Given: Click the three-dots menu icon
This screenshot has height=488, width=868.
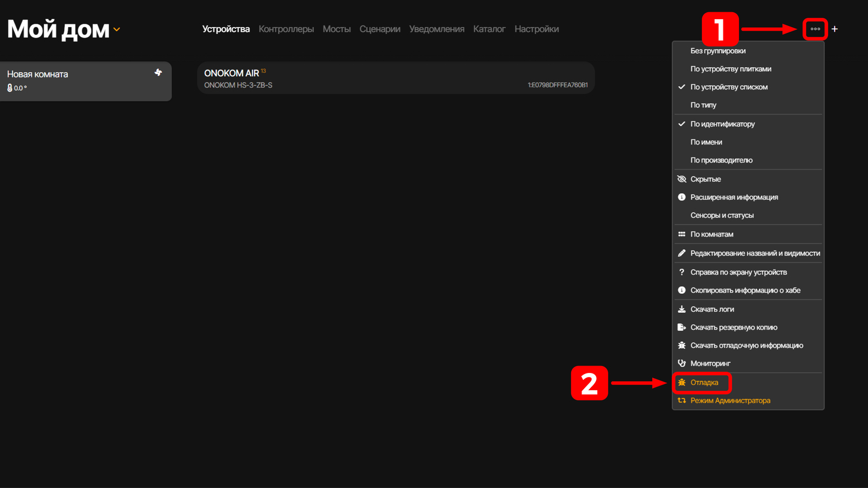Looking at the screenshot, I should [815, 29].
